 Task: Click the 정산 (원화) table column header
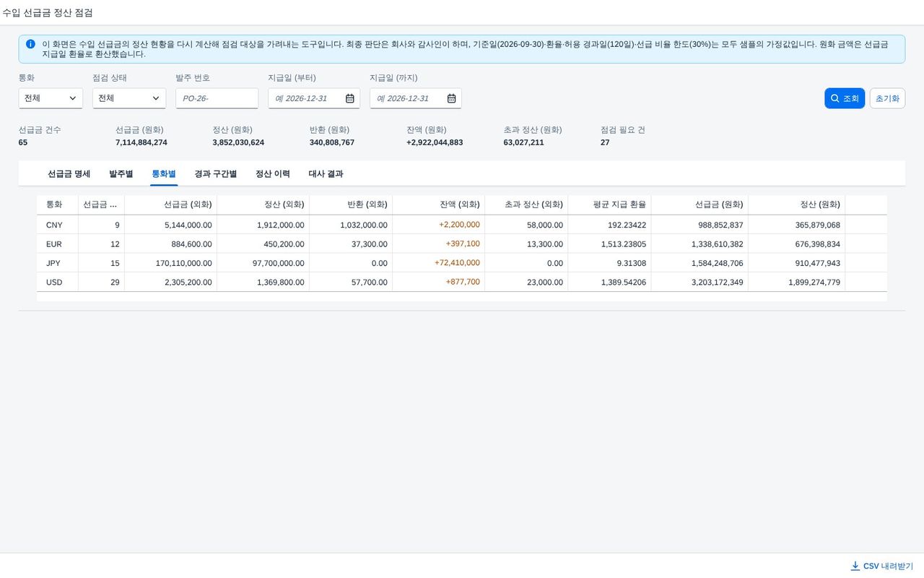click(797, 204)
